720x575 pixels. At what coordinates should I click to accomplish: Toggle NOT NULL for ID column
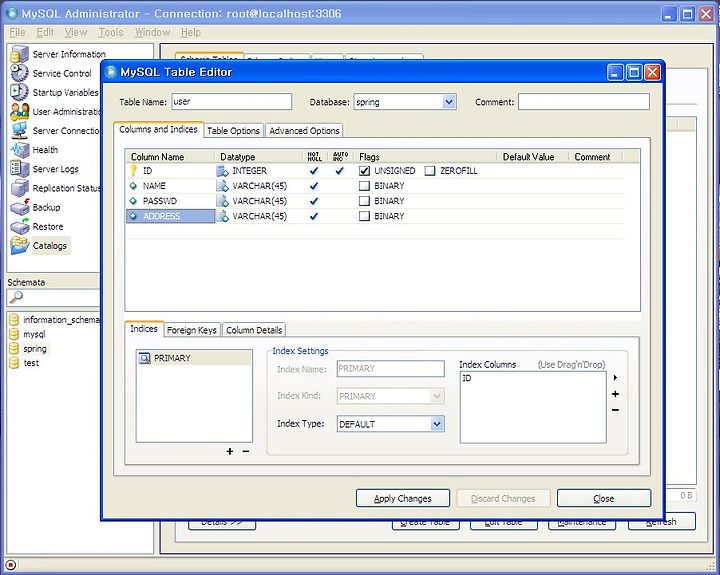[314, 171]
